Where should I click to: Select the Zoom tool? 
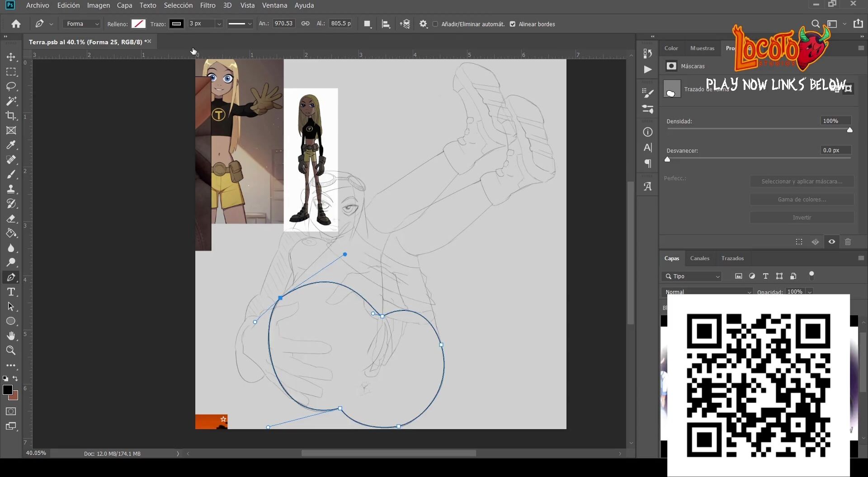pyautogui.click(x=11, y=351)
